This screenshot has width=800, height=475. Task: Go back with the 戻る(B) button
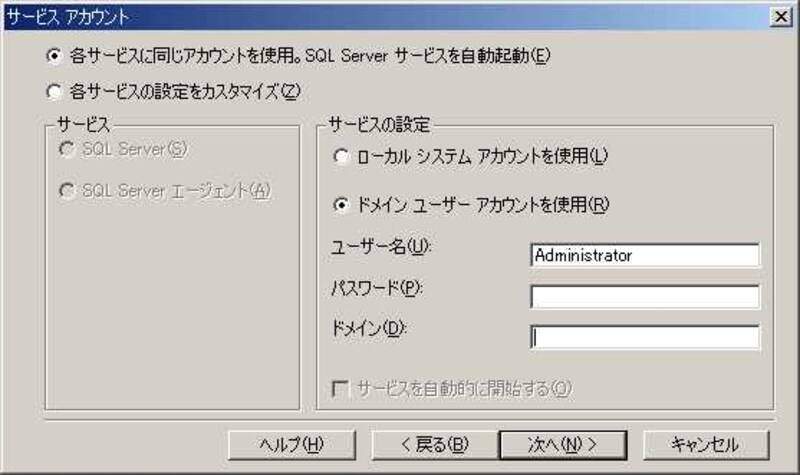click(x=435, y=445)
